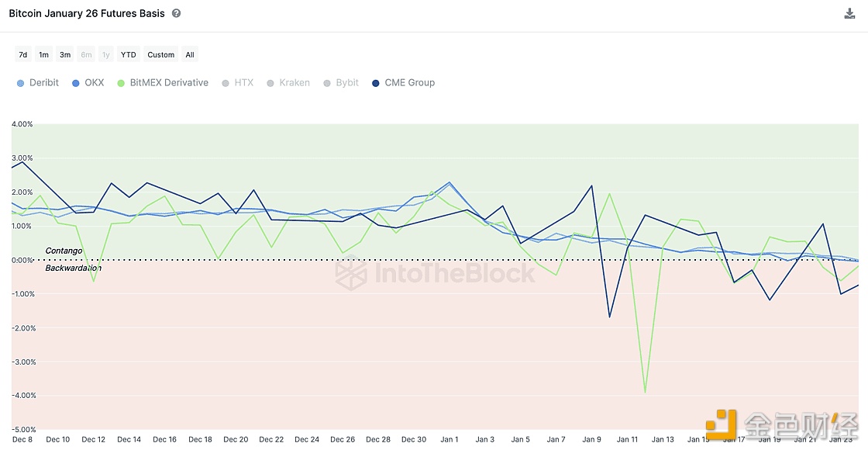Enable the HTX series

[237, 83]
